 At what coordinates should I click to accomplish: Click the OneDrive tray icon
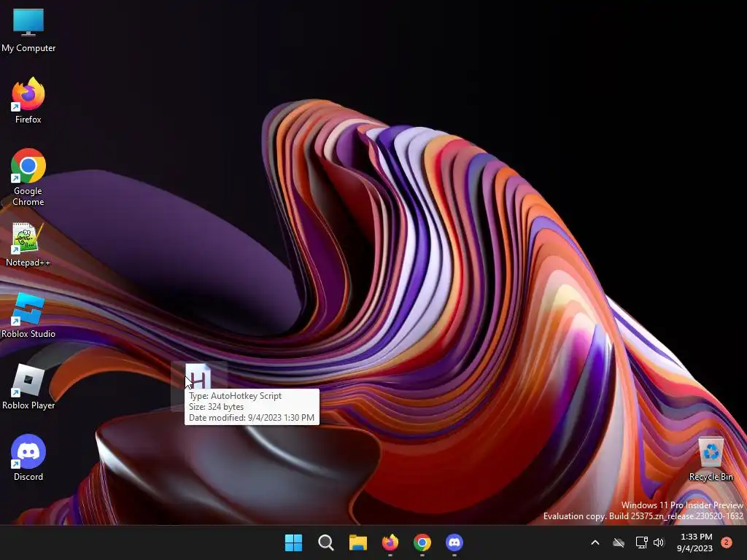(x=619, y=542)
